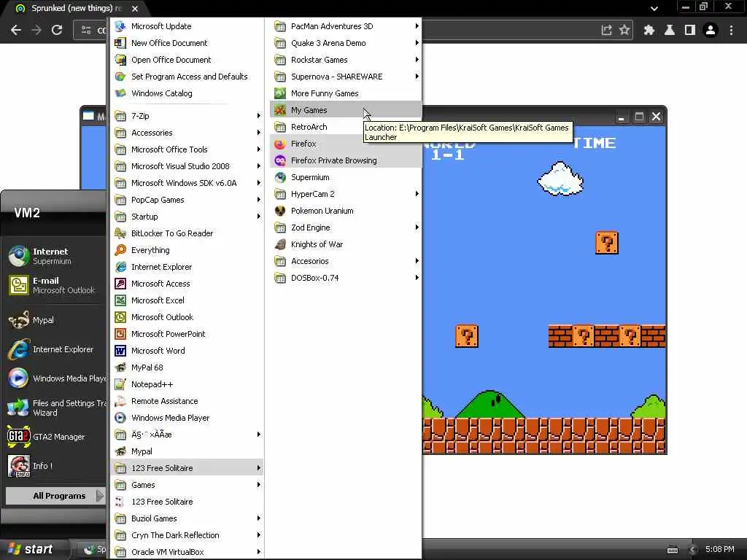Expand Rockstar Games submenu arrow
The image size is (747, 560).
(x=417, y=60)
